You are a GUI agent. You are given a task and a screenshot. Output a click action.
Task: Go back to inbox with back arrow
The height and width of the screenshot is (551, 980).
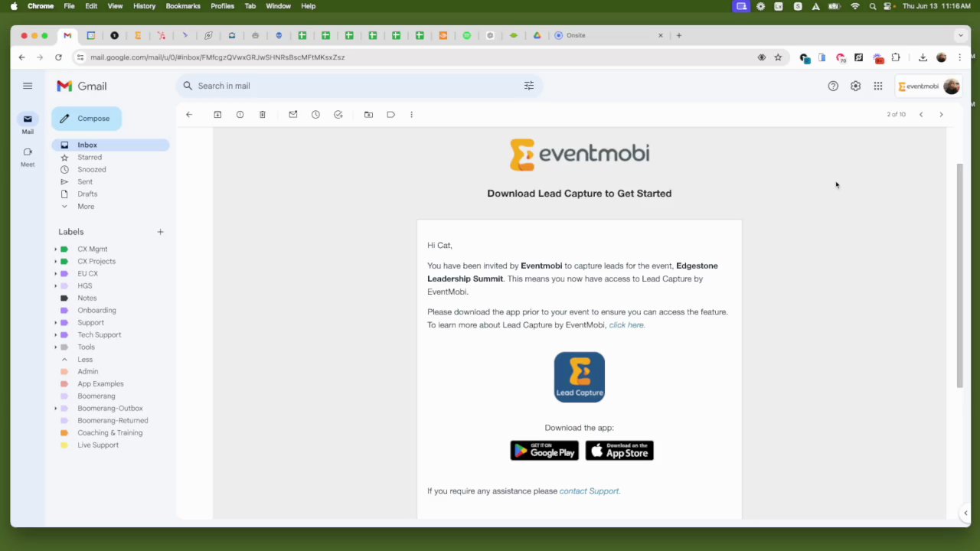(x=189, y=115)
